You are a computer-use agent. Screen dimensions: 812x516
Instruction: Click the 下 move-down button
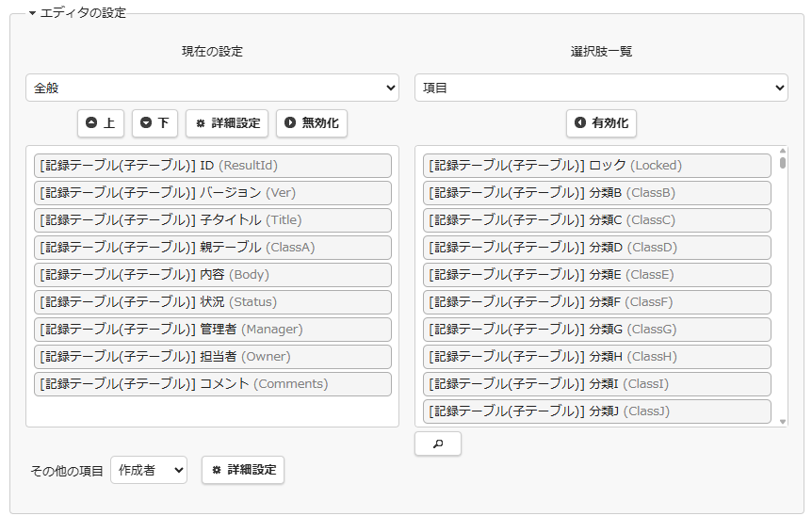click(154, 123)
